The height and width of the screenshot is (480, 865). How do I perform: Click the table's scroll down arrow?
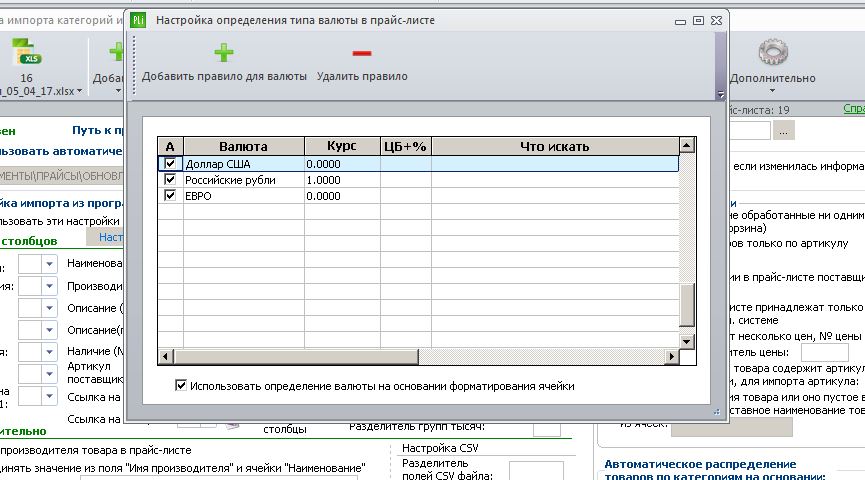pyautogui.click(x=686, y=342)
